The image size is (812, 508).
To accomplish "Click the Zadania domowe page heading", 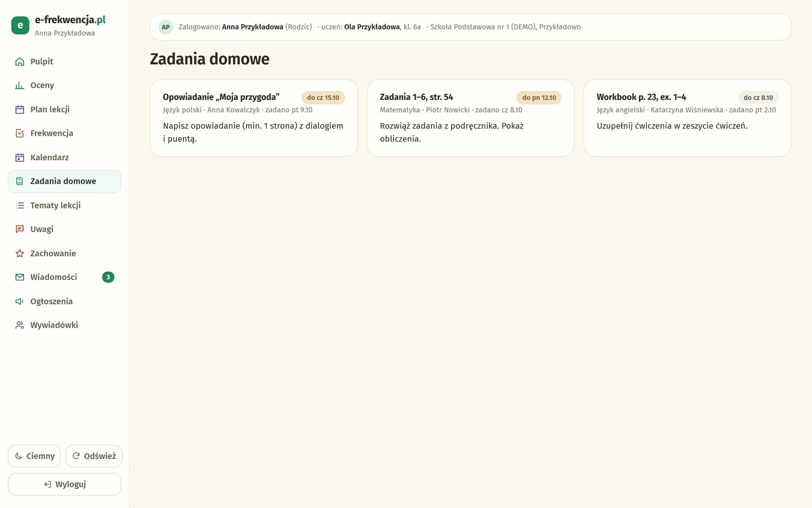I will click(210, 59).
